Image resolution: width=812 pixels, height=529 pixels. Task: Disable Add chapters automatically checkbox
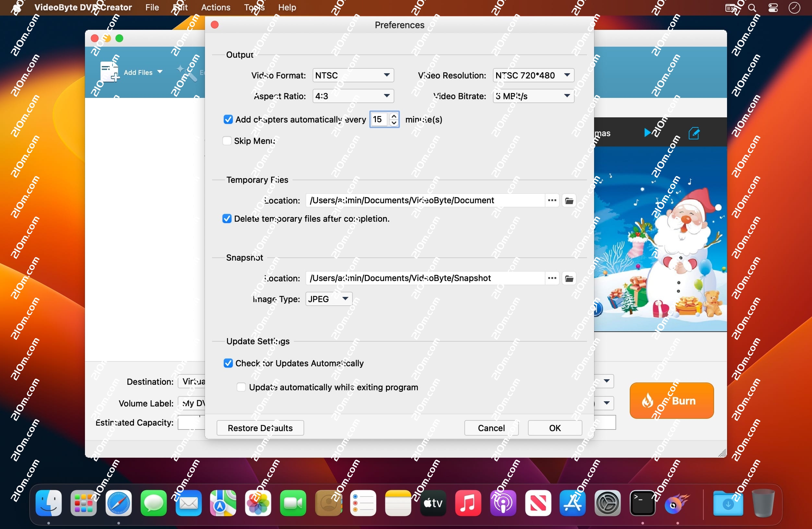(x=228, y=119)
